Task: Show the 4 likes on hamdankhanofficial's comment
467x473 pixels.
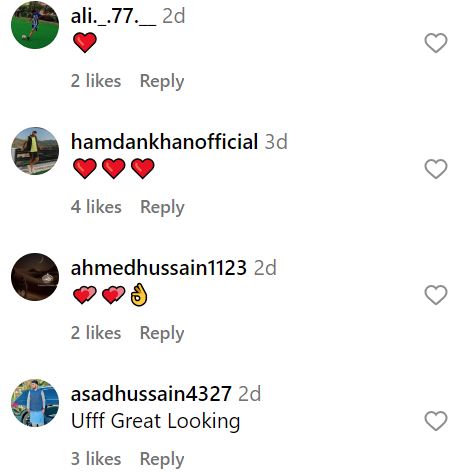Action: coord(96,207)
